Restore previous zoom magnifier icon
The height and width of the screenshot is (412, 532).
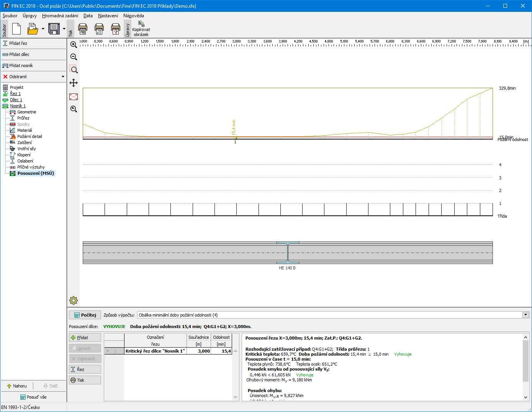(x=74, y=109)
